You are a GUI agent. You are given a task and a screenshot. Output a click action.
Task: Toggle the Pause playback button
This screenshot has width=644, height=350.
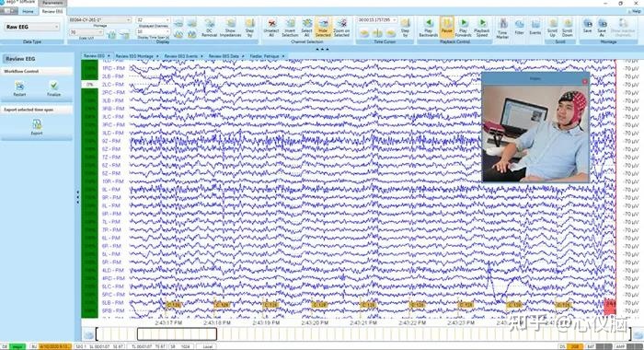click(446, 27)
